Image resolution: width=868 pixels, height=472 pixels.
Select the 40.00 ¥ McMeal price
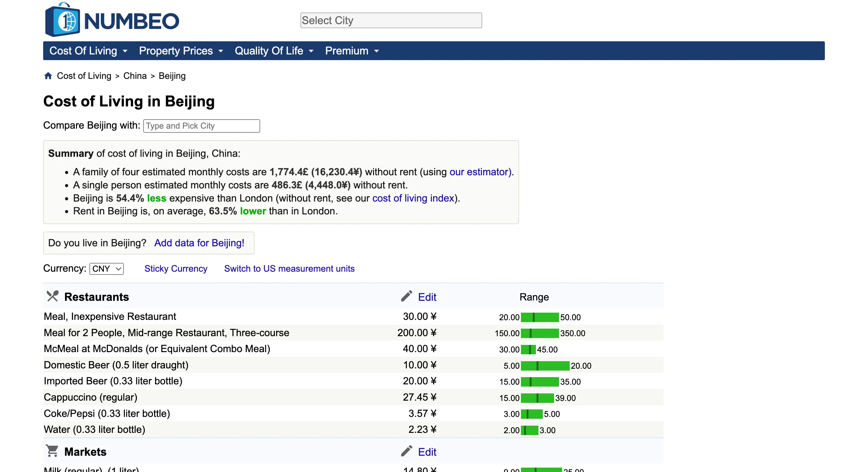click(x=420, y=349)
